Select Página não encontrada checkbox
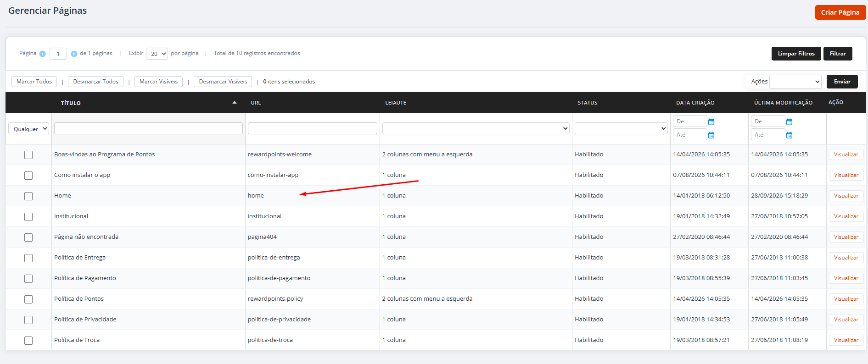Image resolution: width=868 pixels, height=364 pixels. tap(28, 237)
